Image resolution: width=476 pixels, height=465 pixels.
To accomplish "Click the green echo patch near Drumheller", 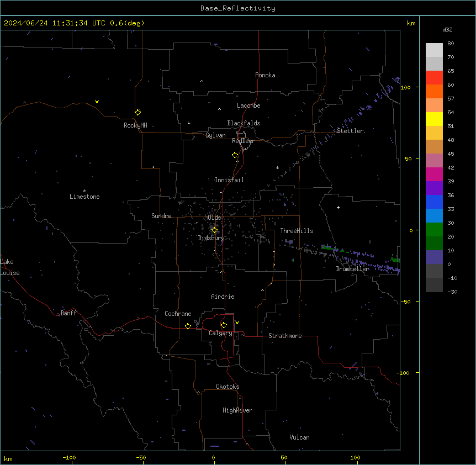I will (x=330, y=248).
